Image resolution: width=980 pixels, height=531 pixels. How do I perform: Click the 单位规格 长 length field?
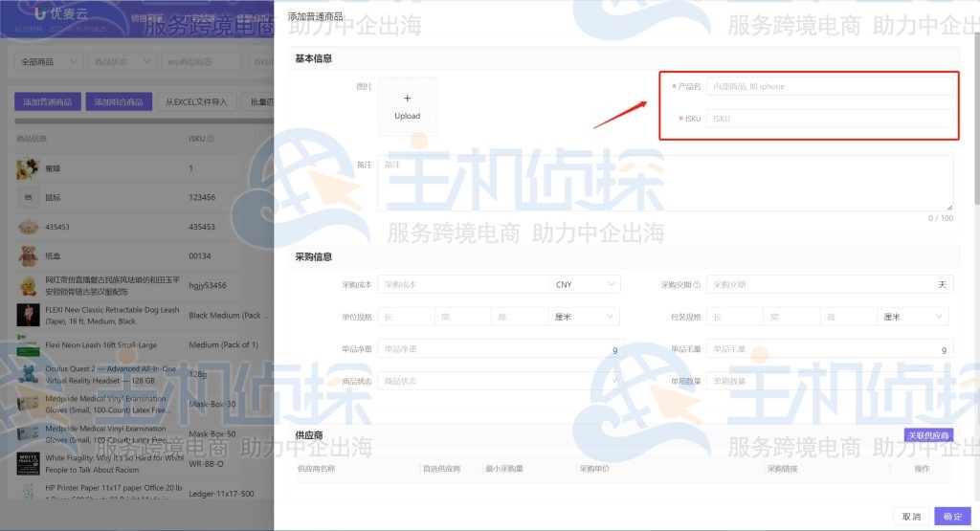point(406,317)
